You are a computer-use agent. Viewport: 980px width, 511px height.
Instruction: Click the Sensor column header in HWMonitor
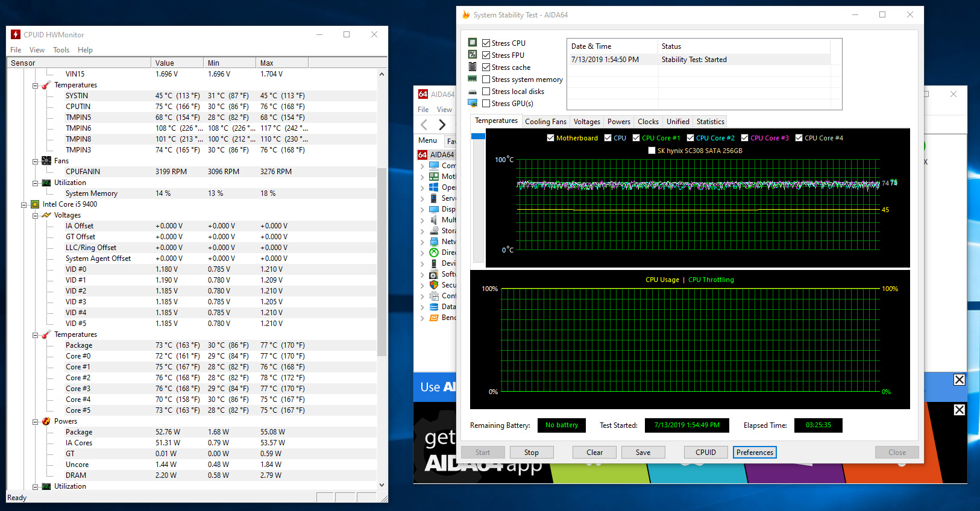click(x=78, y=63)
